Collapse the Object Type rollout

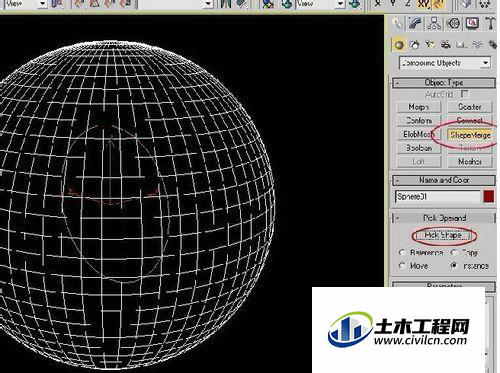[444, 83]
